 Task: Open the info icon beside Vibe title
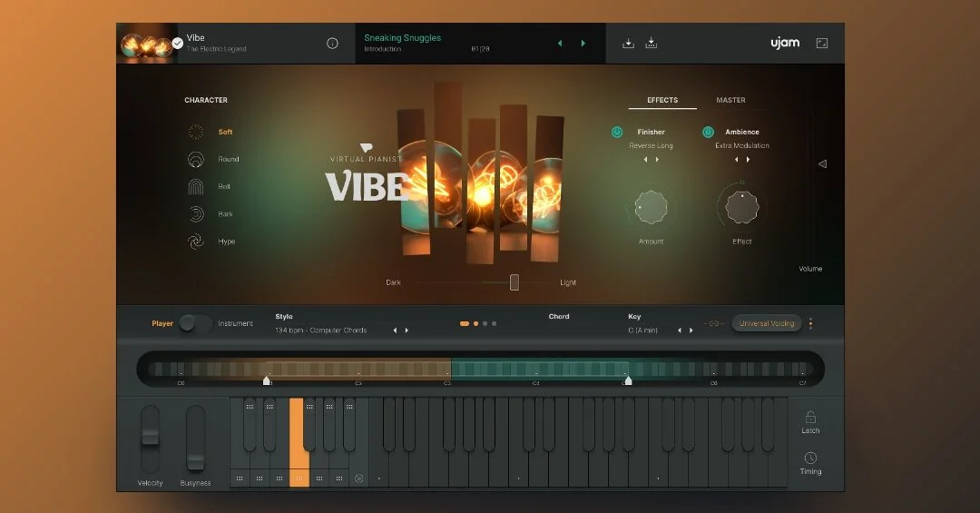coord(332,44)
